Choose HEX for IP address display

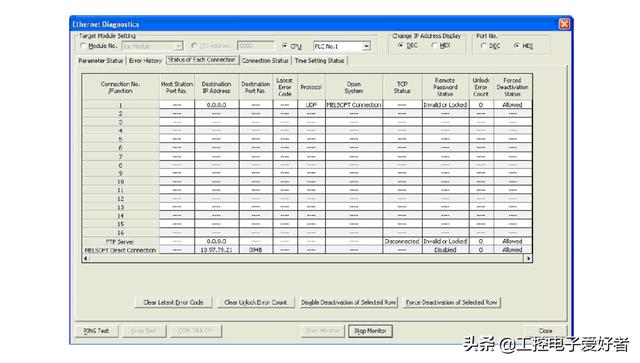[x=434, y=45]
